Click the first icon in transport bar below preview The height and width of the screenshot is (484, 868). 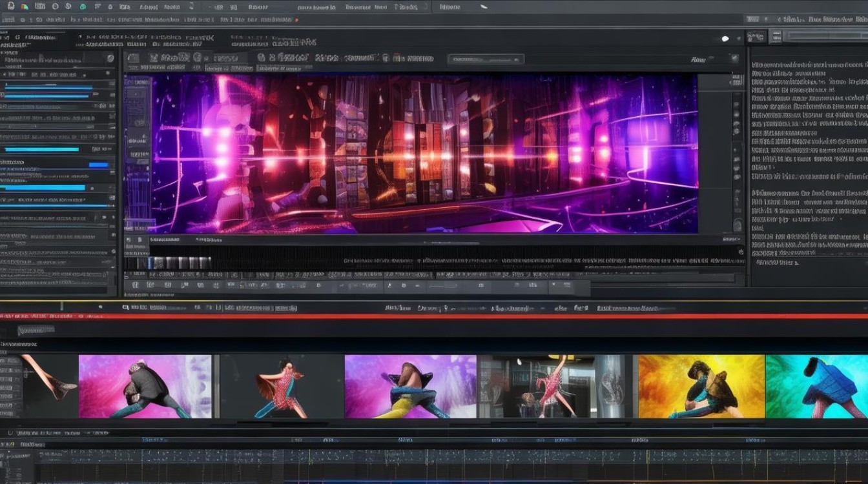pos(135,285)
